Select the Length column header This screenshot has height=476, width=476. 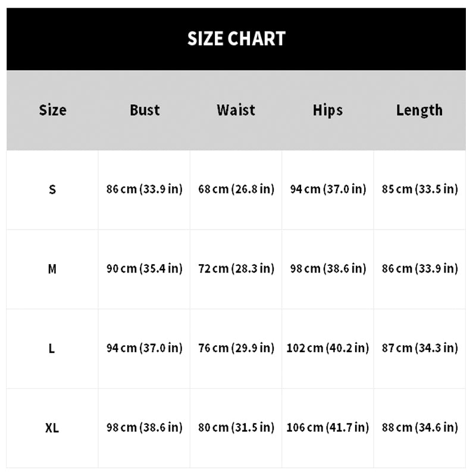tap(419, 110)
